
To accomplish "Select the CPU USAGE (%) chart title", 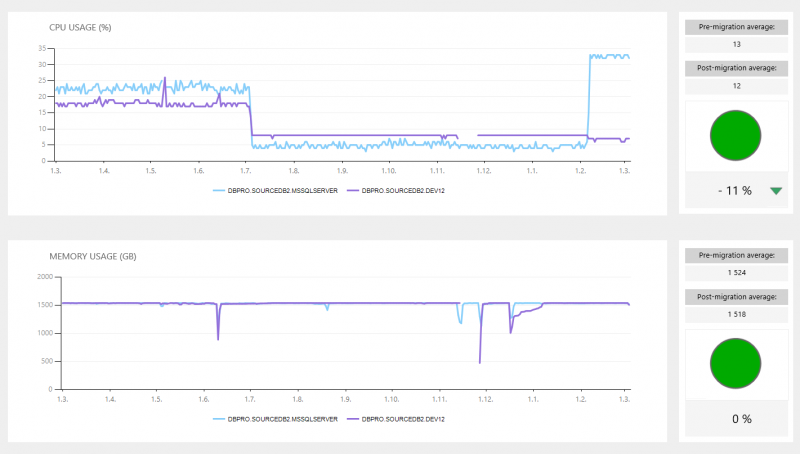I will coord(78,27).
